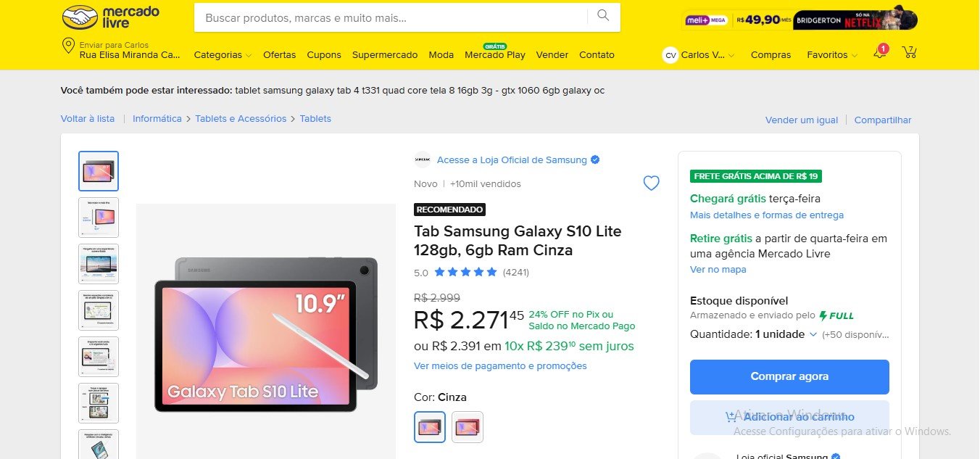Viewport: 980px width, 459px height.
Task: Select the Cinza color swatch
Action: (x=430, y=427)
